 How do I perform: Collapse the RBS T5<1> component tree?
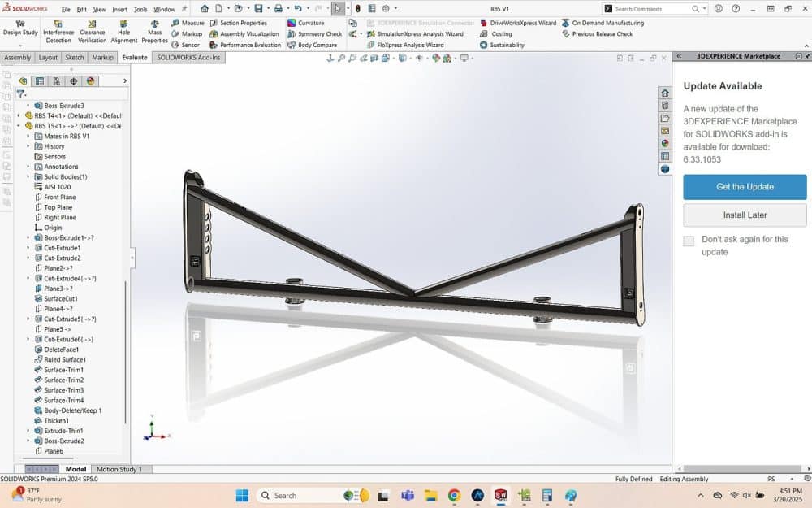click(19, 126)
